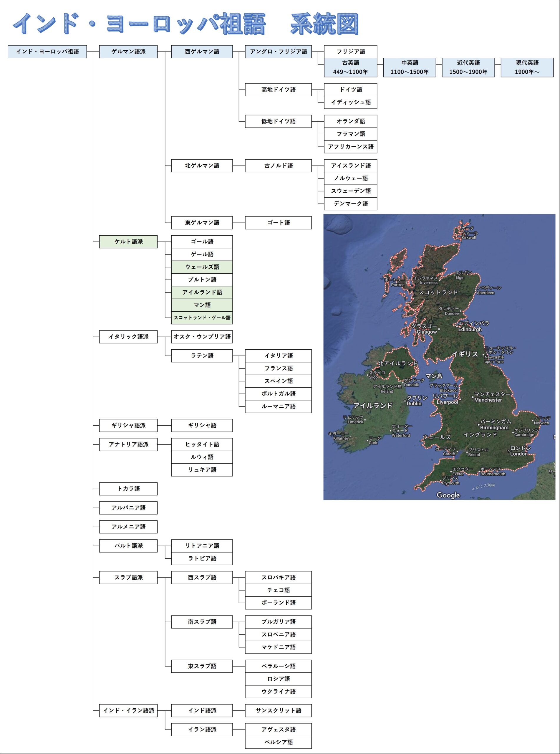The image size is (560, 754).
Task: Select the マン語 box
Action: pos(202,305)
